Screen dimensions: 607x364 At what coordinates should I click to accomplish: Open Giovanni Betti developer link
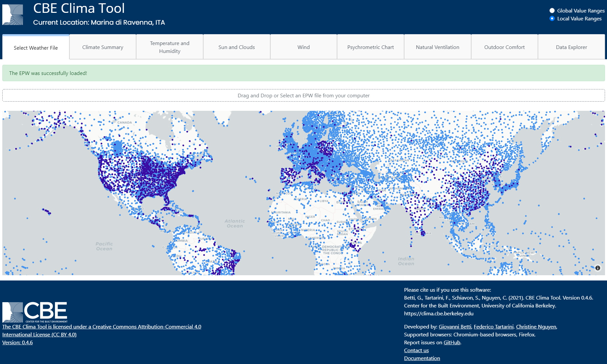tap(455, 327)
